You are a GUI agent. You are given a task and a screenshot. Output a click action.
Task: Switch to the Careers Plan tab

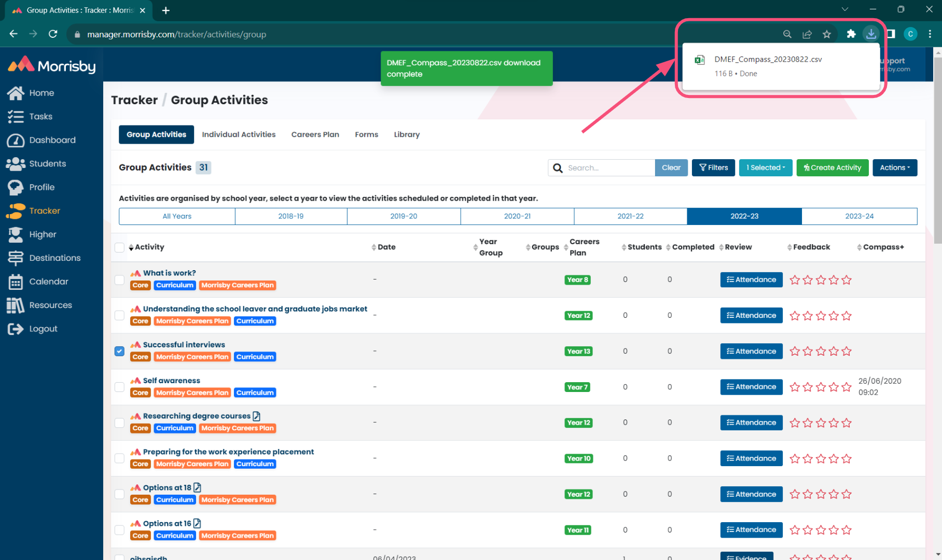[x=315, y=134]
